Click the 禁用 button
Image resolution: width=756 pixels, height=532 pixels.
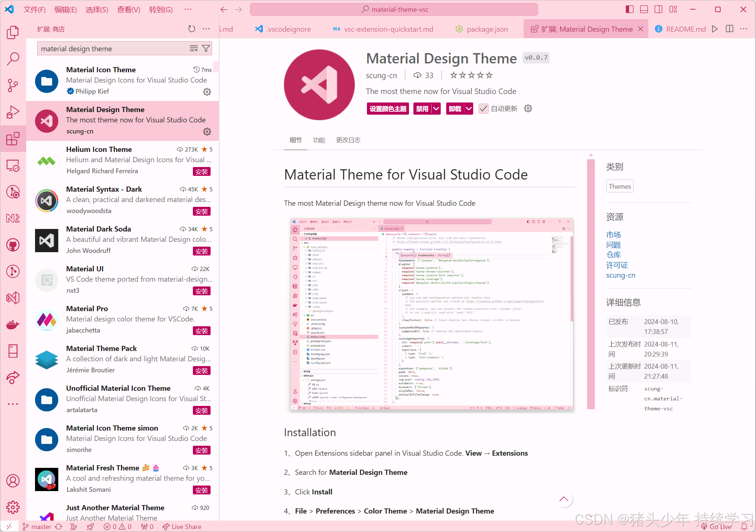tap(422, 109)
